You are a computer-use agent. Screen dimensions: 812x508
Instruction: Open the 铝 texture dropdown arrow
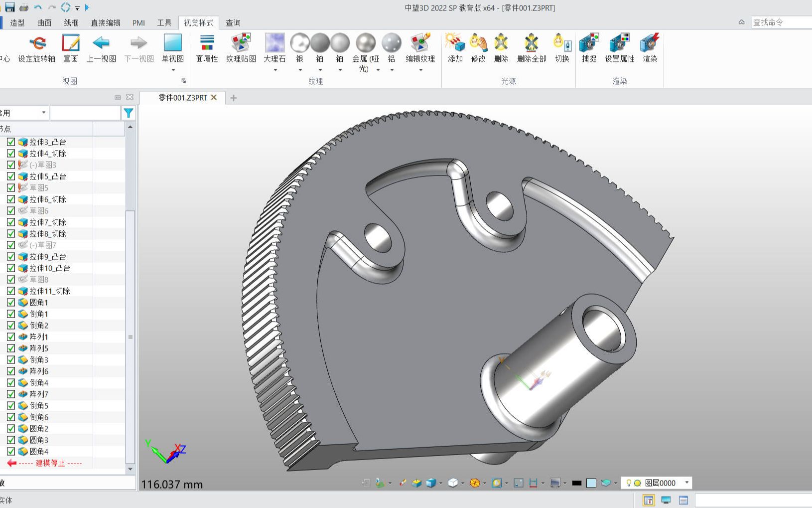(x=392, y=70)
